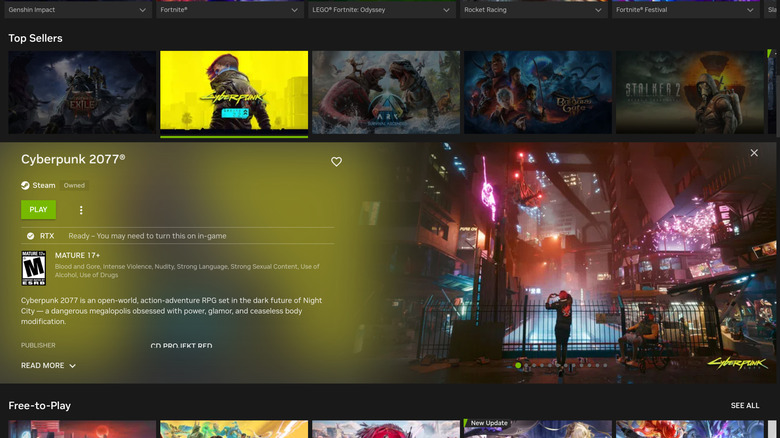The image size is (780, 438).
Task: Open the S.T.A.L.K.E.R. 2 game tile
Action: [690, 93]
